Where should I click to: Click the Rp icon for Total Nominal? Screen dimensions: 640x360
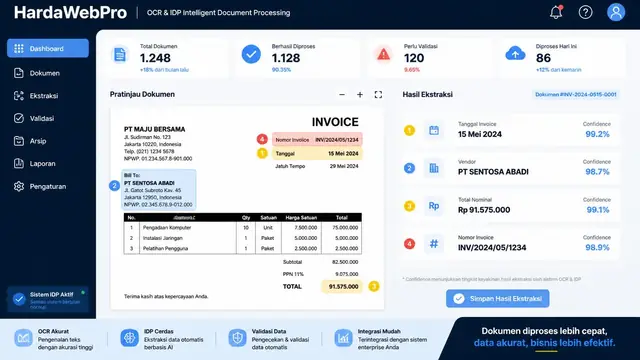pyautogui.click(x=434, y=206)
